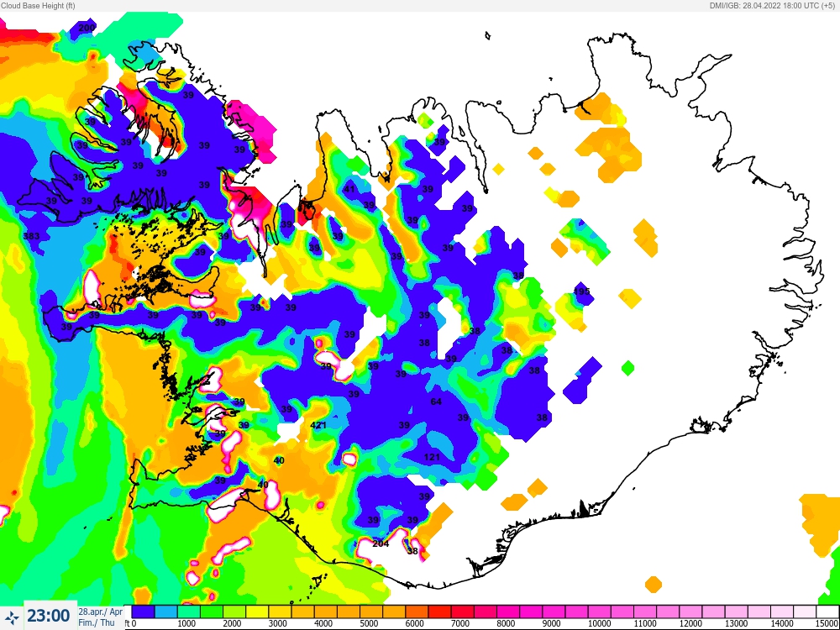Click the '383' cloud base value on map
840x630 pixels.
tap(32, 236)
